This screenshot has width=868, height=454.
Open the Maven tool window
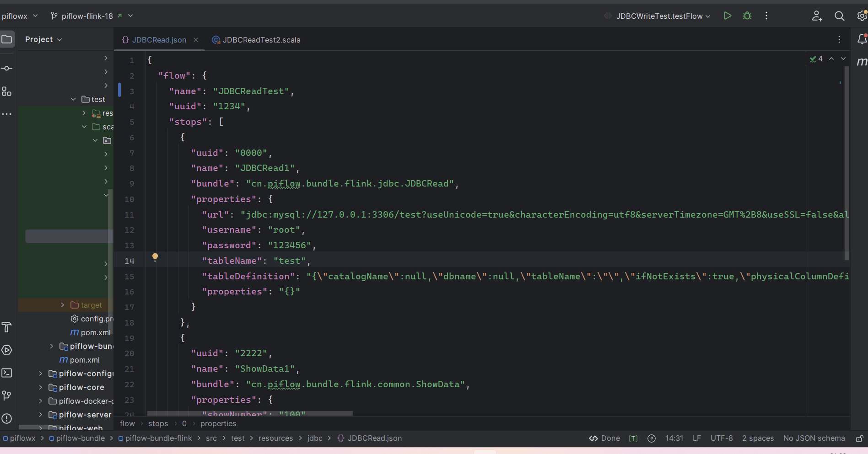[x=862, y=62]
